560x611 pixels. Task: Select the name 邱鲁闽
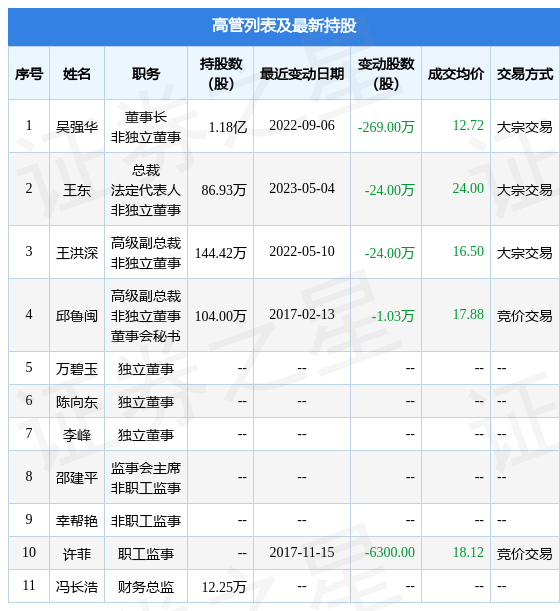77,316
